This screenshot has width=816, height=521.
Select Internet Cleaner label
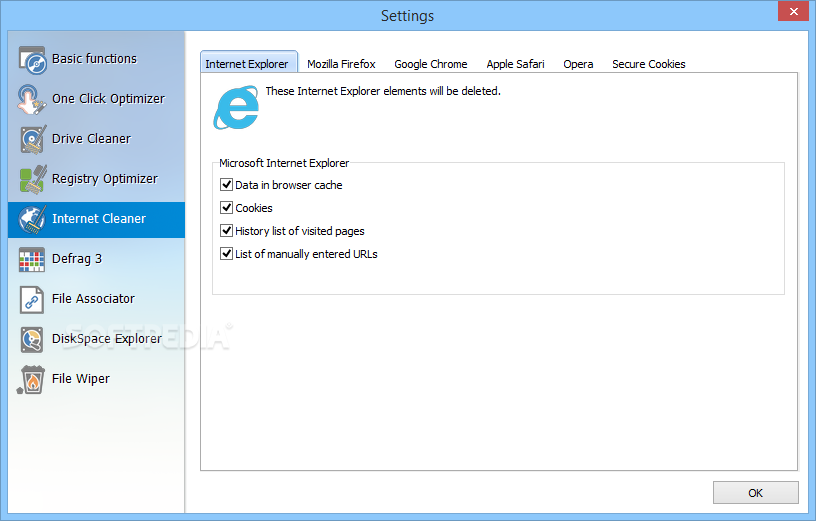tap(99, 219)
